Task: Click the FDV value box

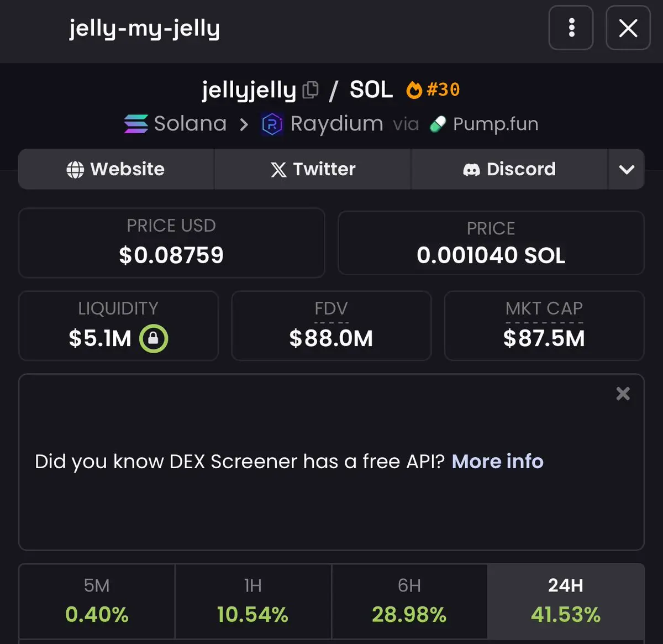Action: pyautogui.click(x=331, y=326)
